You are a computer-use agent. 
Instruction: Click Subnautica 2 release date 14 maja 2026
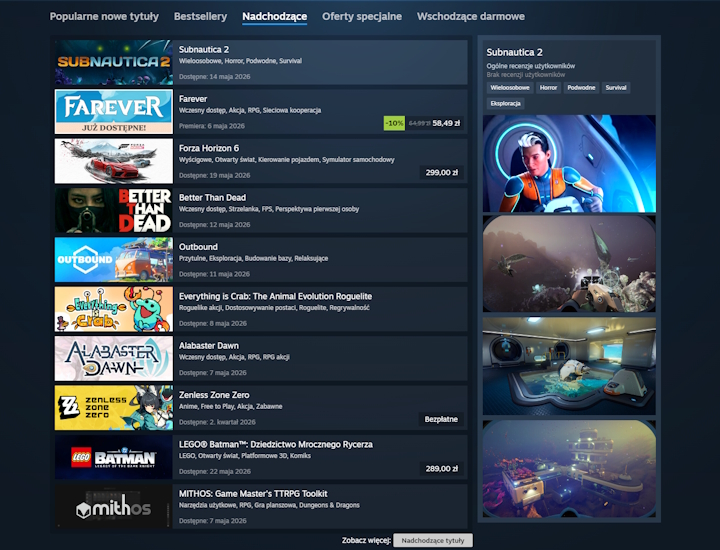click(x=214, y=77)
